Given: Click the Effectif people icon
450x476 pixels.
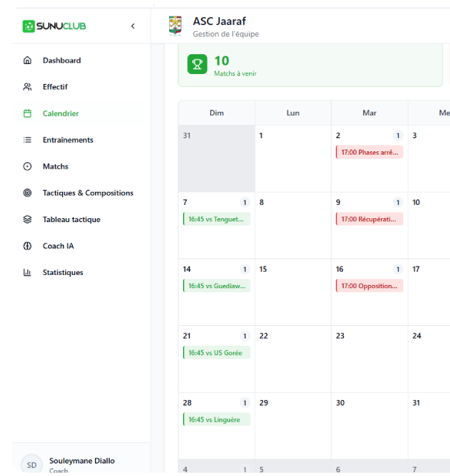Looking at the screenshot, I should 27,87.
